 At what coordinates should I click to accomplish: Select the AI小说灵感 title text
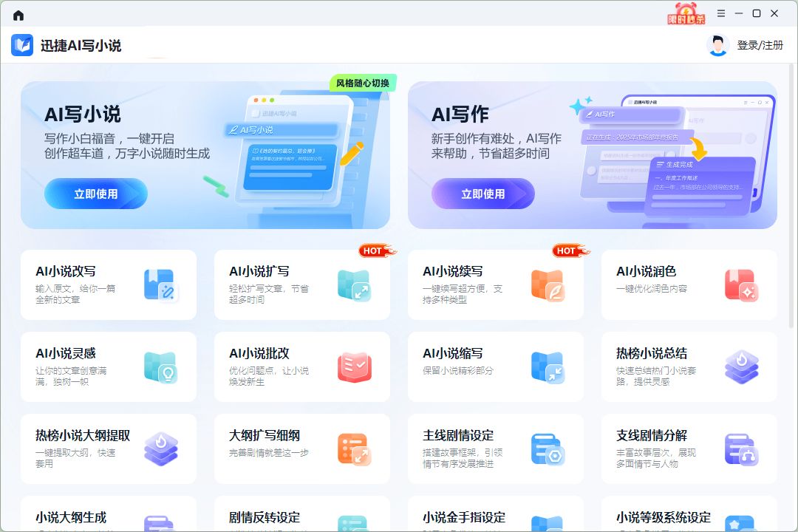click(x=66, y=353)
